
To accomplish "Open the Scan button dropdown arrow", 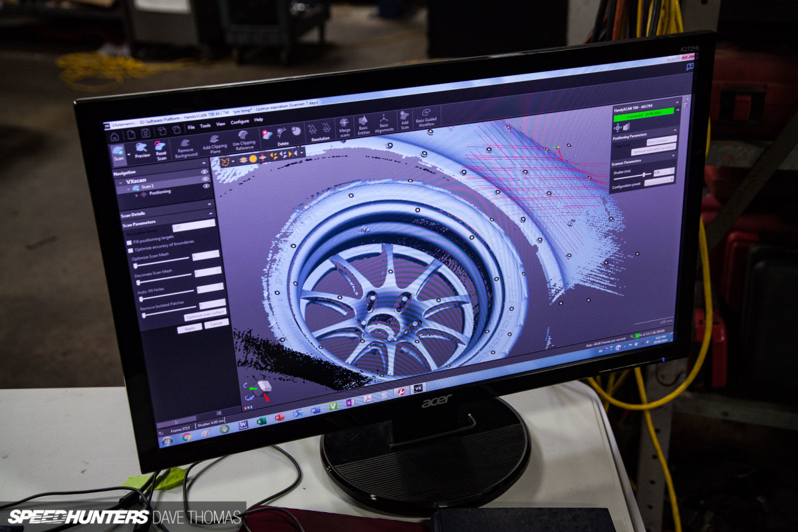I will tap(129, 154).
